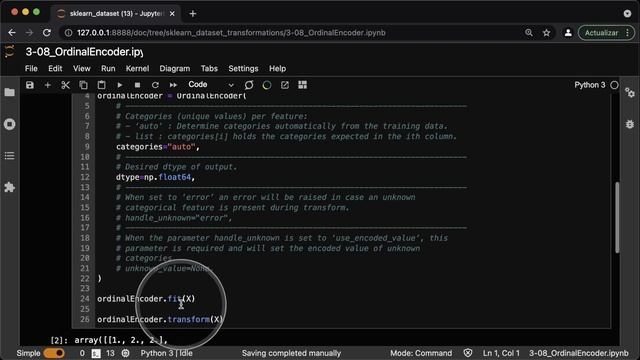Click the terminal count icon in status bar
Viewport: 640px width, 360px height.
[96, 353]
